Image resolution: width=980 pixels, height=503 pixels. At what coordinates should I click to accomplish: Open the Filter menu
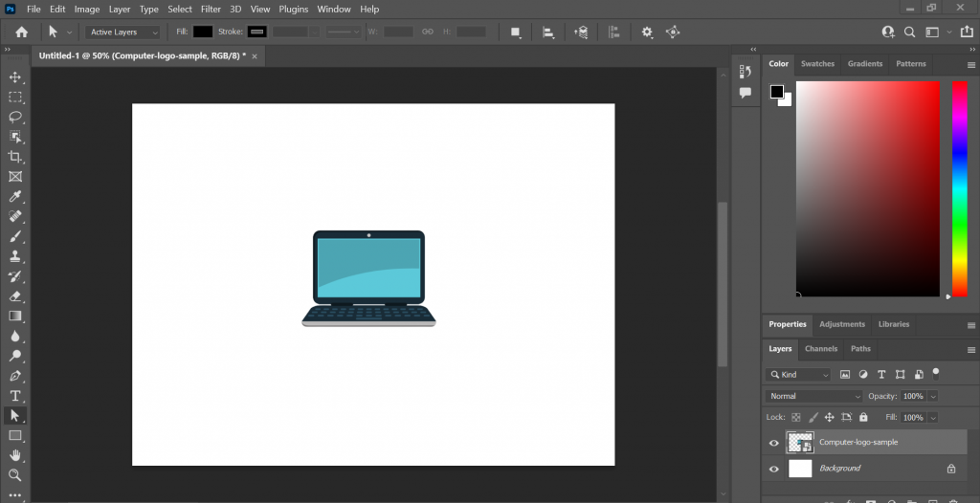[211, 9]
